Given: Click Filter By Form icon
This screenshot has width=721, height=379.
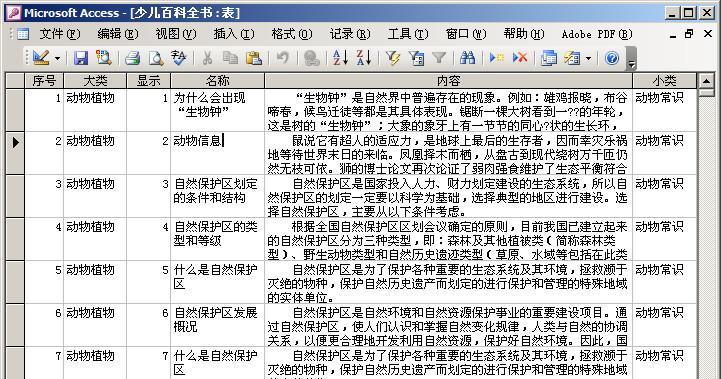Looking at the screenshot, I should tap(416, 58).
